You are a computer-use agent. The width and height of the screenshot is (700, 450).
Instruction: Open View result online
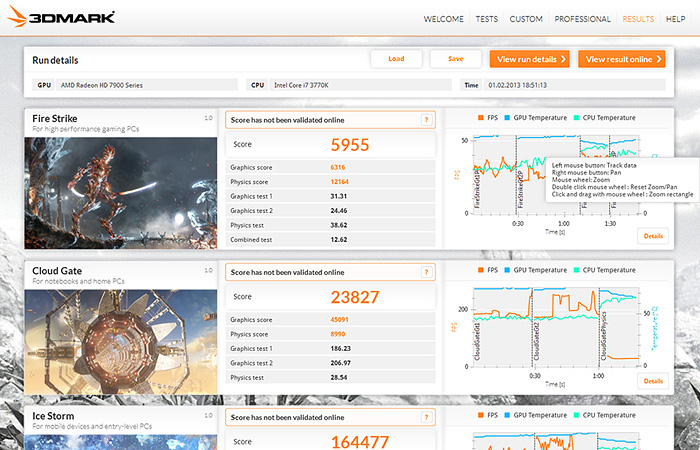[622, 59]
